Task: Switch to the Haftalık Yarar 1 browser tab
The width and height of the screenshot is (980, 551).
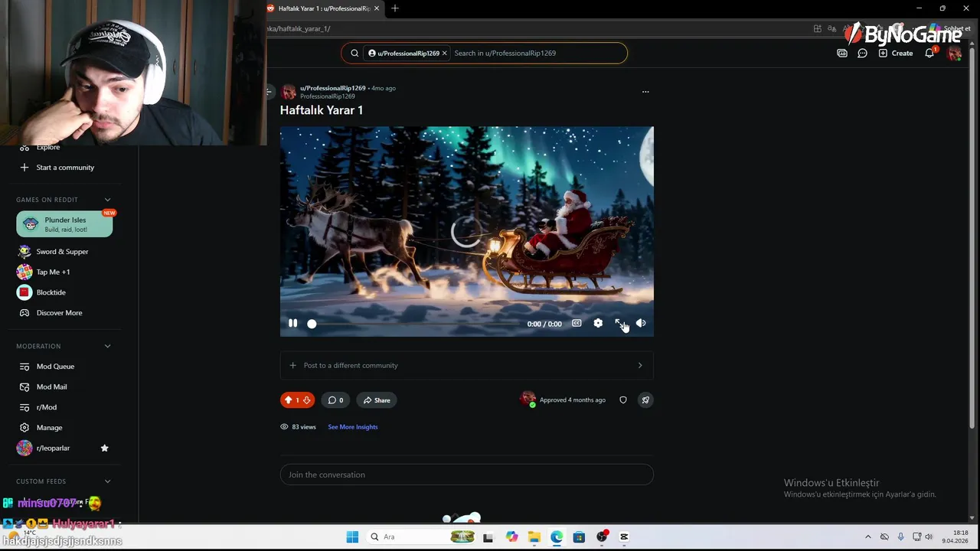Action: 324,8
